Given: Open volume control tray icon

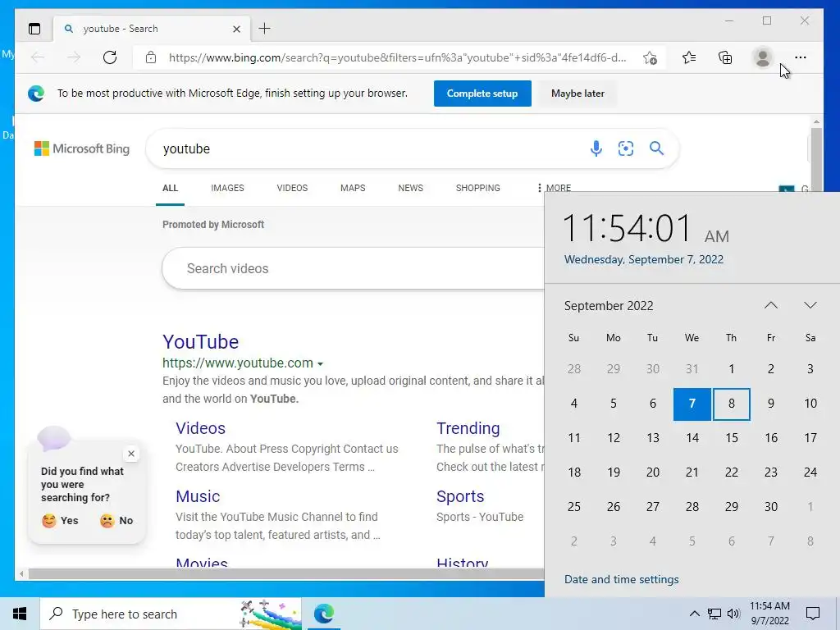Looking at the screenshot, I should point(733,614).
